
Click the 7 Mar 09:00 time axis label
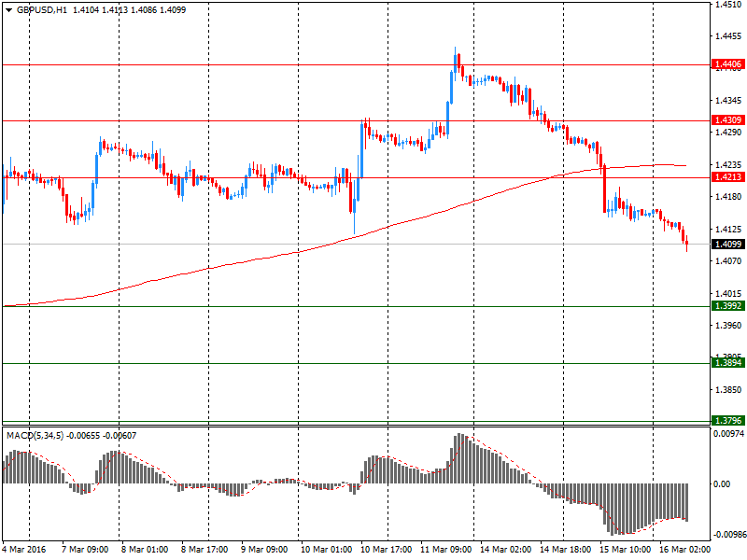point(85,550)
